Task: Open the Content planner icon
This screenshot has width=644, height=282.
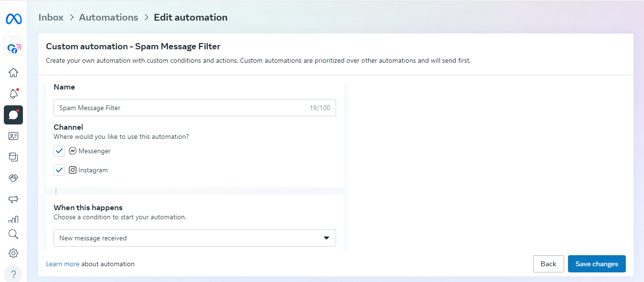Action: coord(13,157)
